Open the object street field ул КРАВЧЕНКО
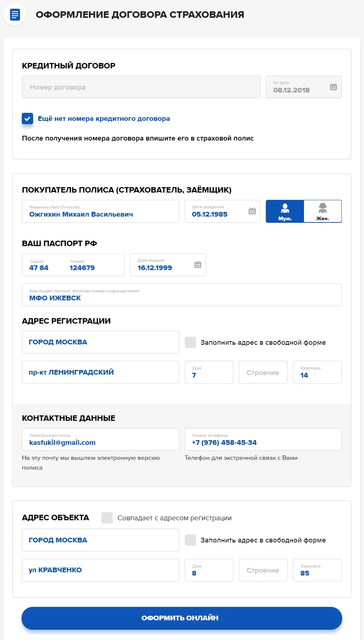The width and height of the screenshot is (364, 640). pos(100,570)
